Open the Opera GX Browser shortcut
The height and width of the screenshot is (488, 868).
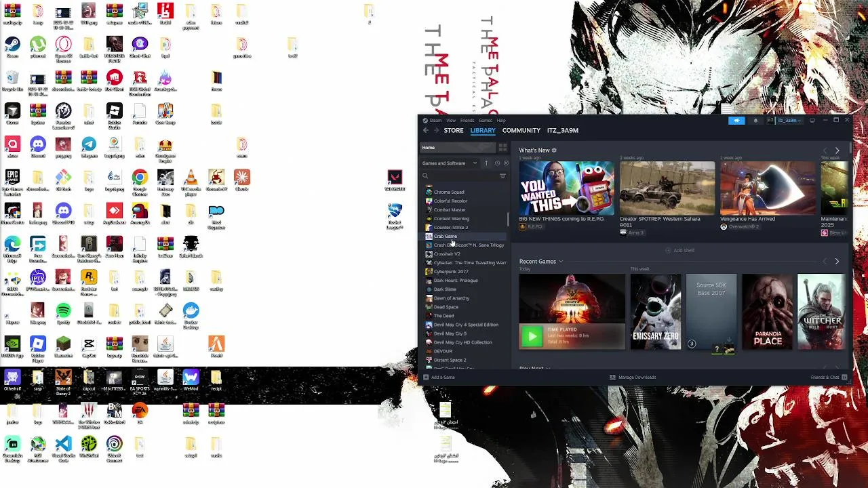click(63, 47)
